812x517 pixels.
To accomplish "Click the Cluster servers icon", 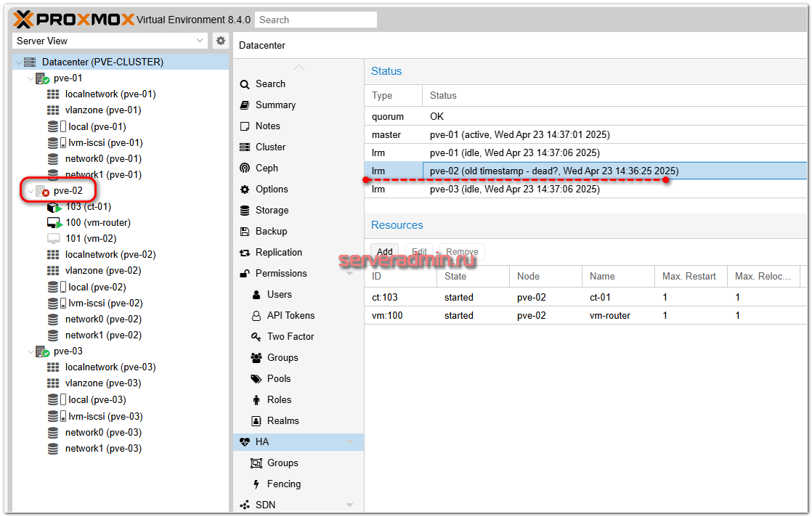I will [x=245, y=147].
